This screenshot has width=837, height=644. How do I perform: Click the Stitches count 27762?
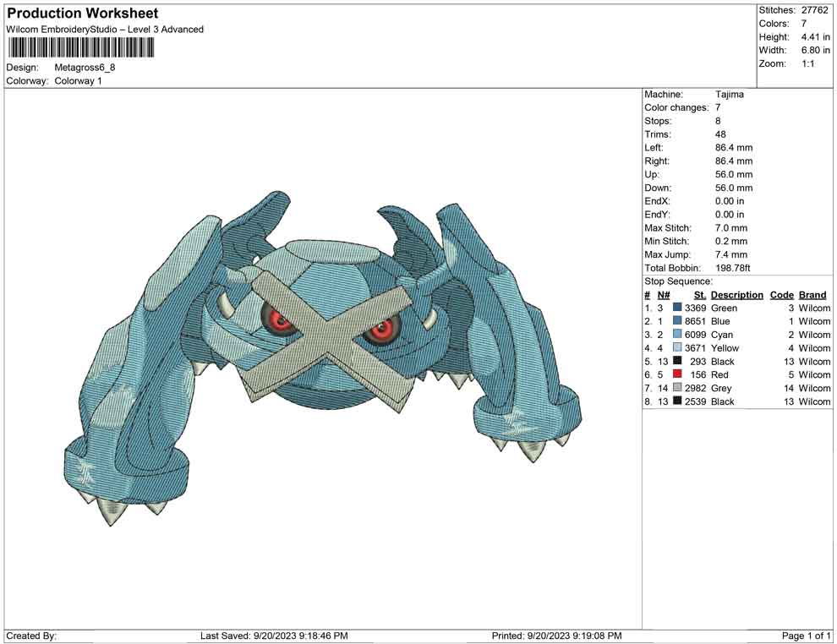click(814, 10)
